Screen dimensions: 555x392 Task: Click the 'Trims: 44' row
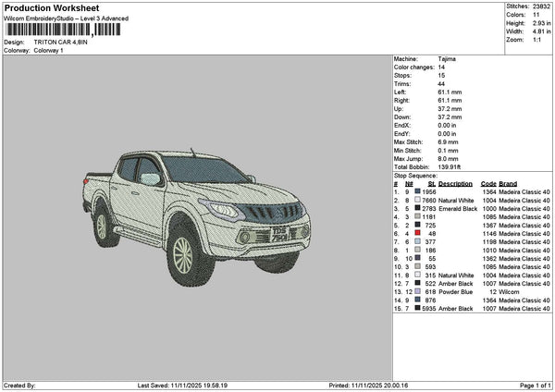[419, 84]
